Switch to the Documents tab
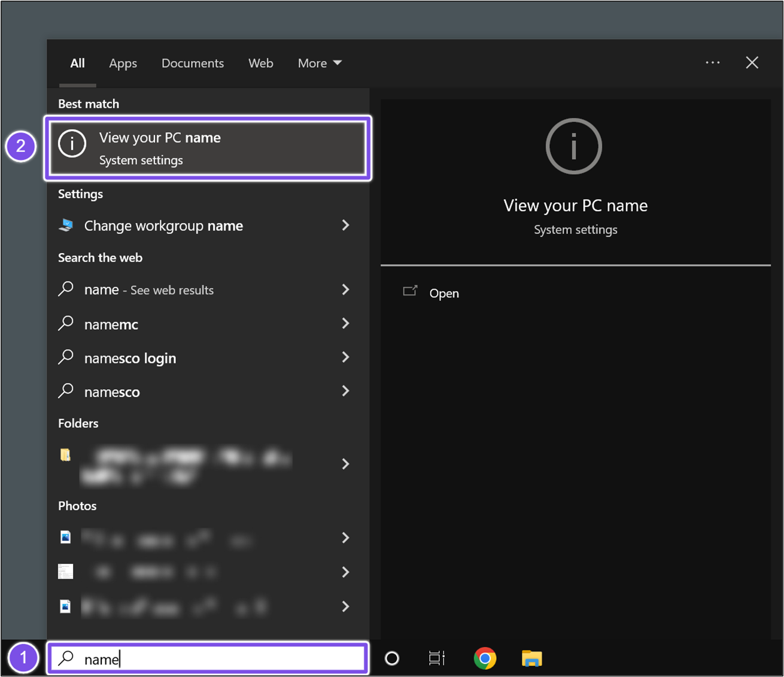The width and height of the screenshot is (784, 677). pyautogui.click(x=192, y=63)
